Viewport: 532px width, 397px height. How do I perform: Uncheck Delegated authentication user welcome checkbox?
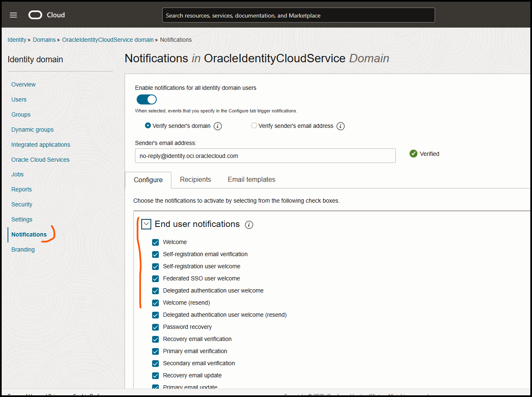pyautogui.click(x=155, y=291)
